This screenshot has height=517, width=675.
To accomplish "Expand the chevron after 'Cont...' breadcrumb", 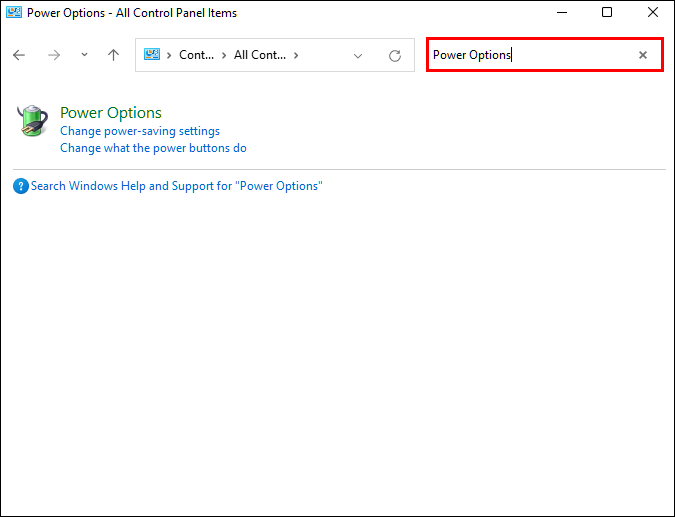I will [x=224, y=55].
